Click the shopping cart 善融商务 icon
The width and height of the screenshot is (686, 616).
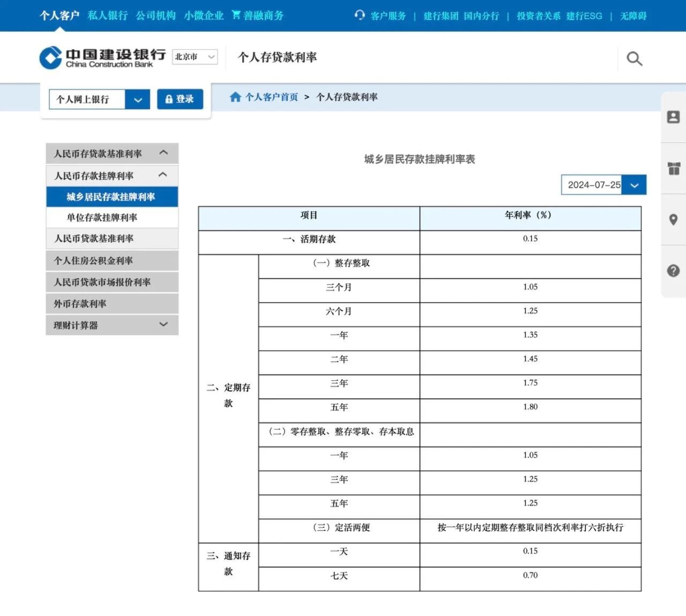click(x=236, y=15)
